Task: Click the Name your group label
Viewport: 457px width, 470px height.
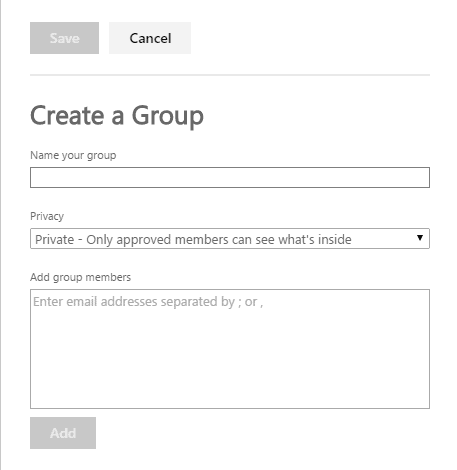Action: point(73,155)
